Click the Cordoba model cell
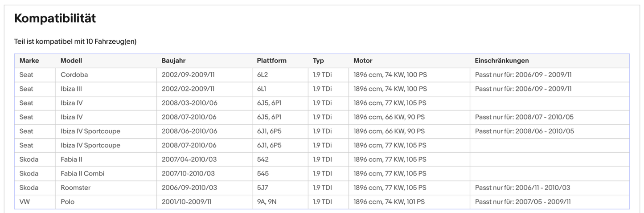This screenshot has height=213, width=644. [x=74, y=75]
